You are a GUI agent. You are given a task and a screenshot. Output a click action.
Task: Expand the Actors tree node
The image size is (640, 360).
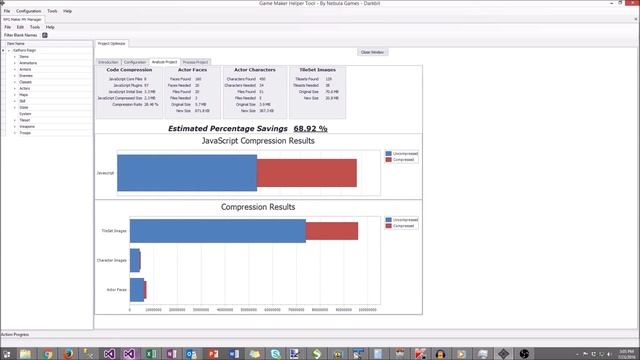[15, 89]
